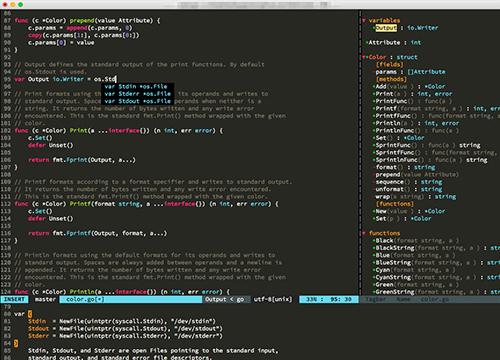Click Stderr assignment on line 83 in preview

[x=125, y=336]
